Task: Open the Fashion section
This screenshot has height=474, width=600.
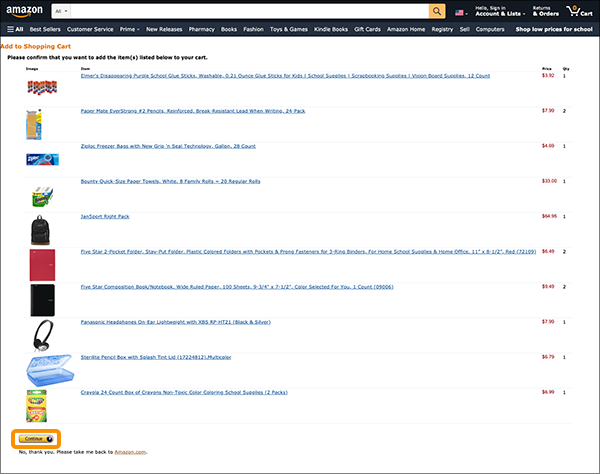Action: pos(253,29)
